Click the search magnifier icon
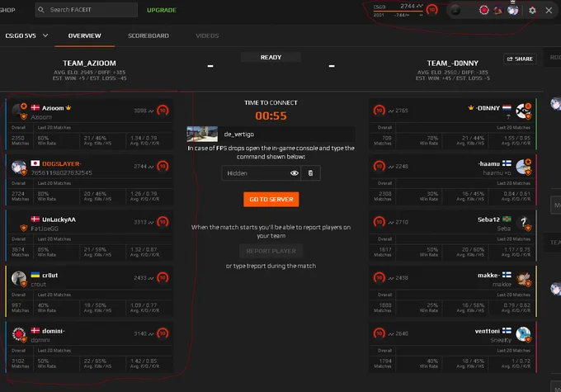The width and height of the screenshot is (561, 392). point(41,10)
